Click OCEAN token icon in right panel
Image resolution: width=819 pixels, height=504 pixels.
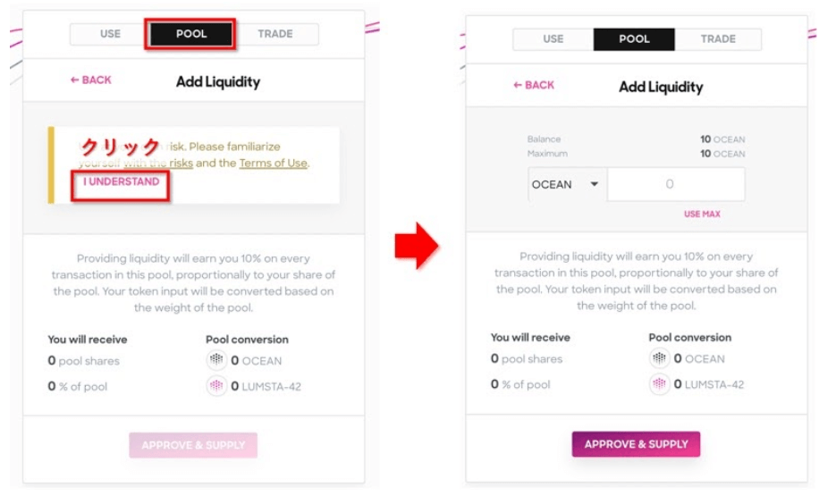[x=659, y=358]
